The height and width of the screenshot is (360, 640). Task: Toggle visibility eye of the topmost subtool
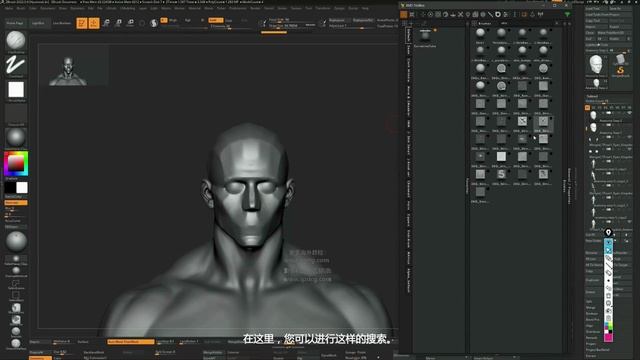629,113
